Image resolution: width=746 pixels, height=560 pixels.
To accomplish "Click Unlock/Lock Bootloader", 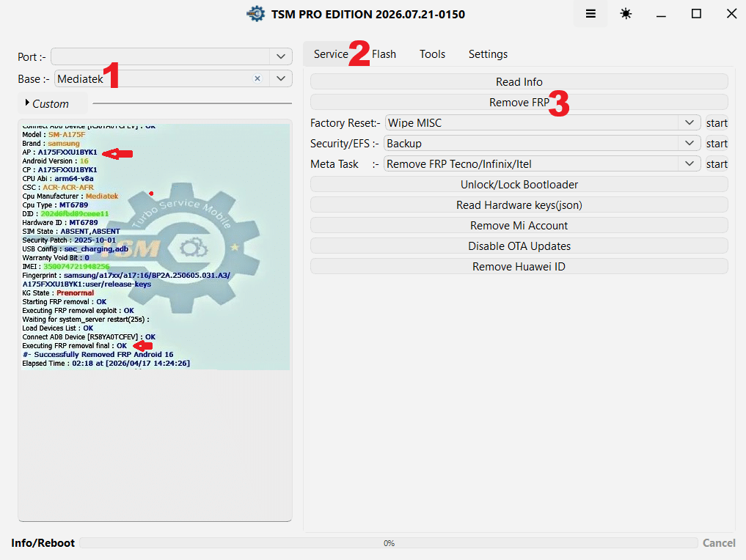I will 519,185.
